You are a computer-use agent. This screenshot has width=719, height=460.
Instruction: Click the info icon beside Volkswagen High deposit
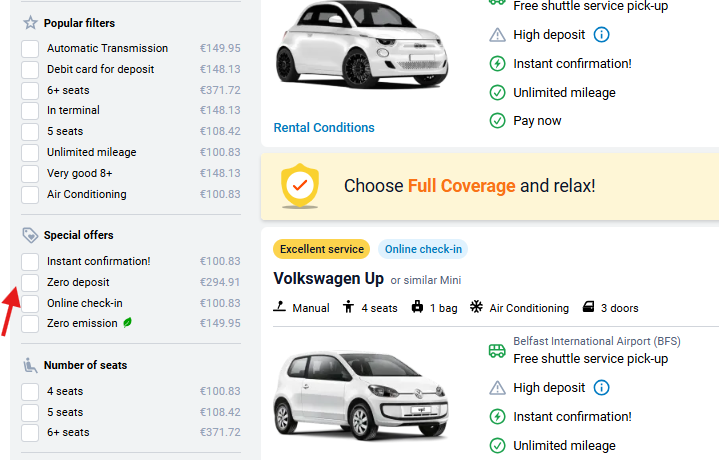click(x=602, y=387)
